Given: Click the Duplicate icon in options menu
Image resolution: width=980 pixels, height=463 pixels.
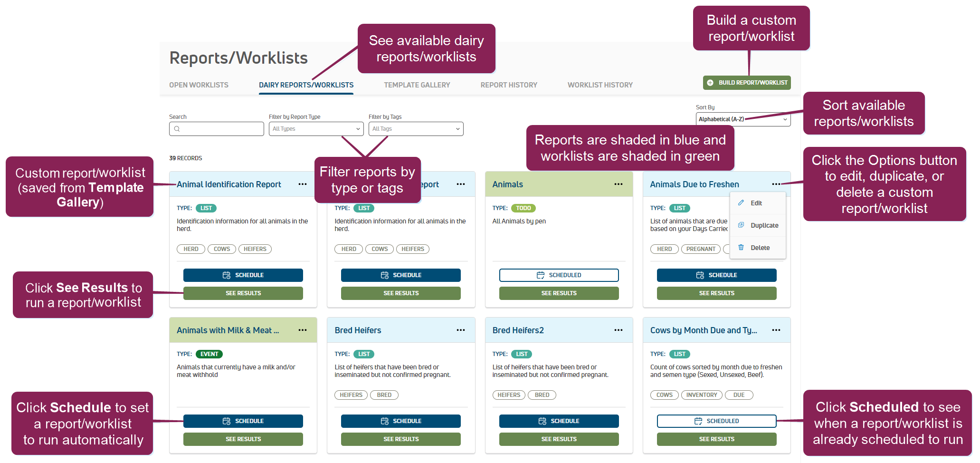Looking at the screenshot, I should [741, 225].
